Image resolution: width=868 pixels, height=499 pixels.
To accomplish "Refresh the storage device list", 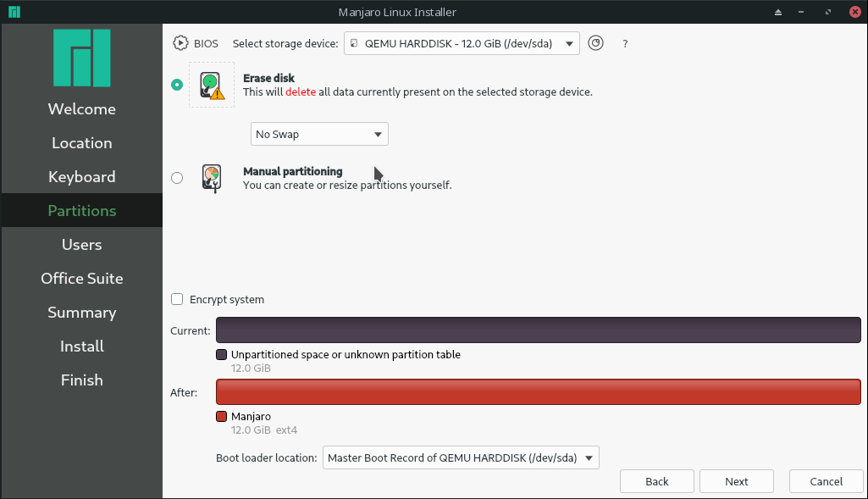I will [595, 42].
